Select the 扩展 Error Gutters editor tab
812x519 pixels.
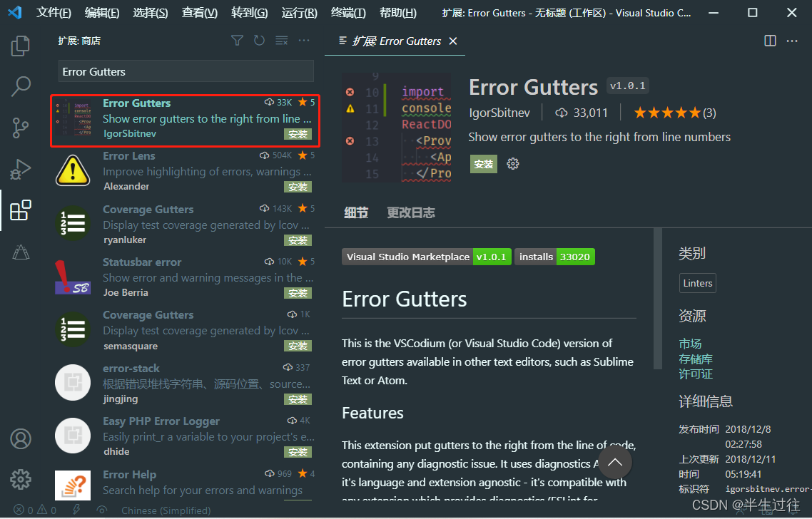[x=395, y=41]
